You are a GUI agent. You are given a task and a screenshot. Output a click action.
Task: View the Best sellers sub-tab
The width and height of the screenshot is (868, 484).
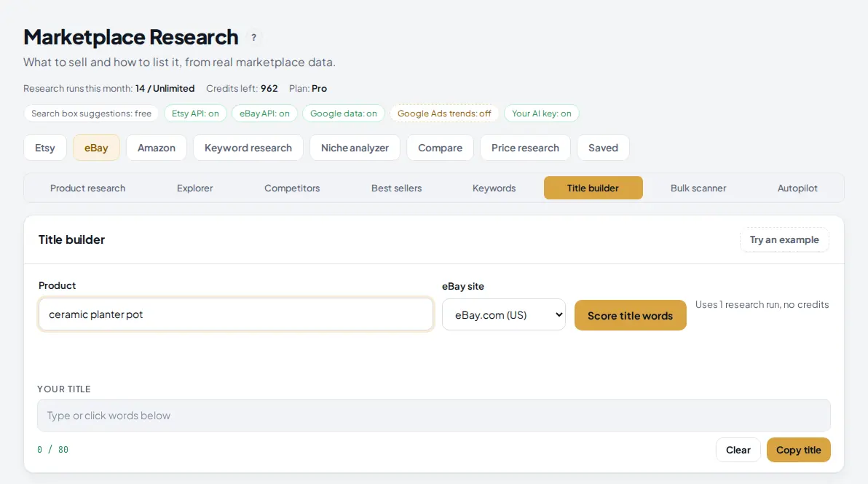click(396, 188)
